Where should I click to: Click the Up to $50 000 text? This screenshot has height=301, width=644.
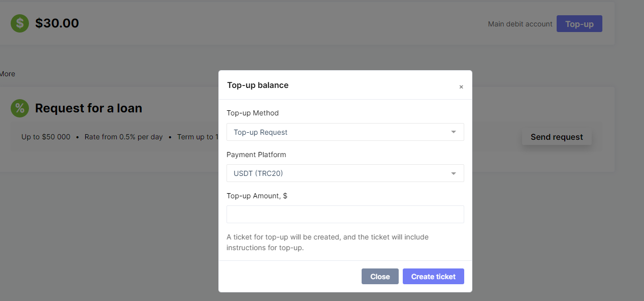(x=46, y=137)
